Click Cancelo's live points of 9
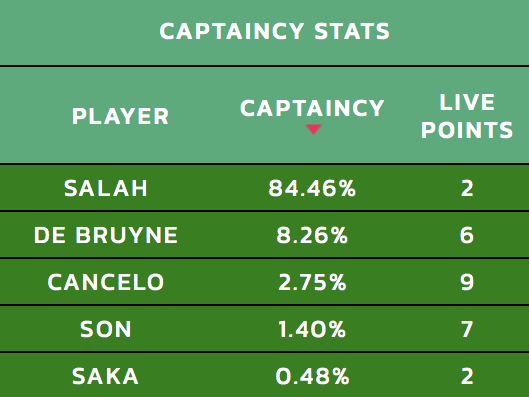This screenshot has width=529, height=397. point(467,282)
